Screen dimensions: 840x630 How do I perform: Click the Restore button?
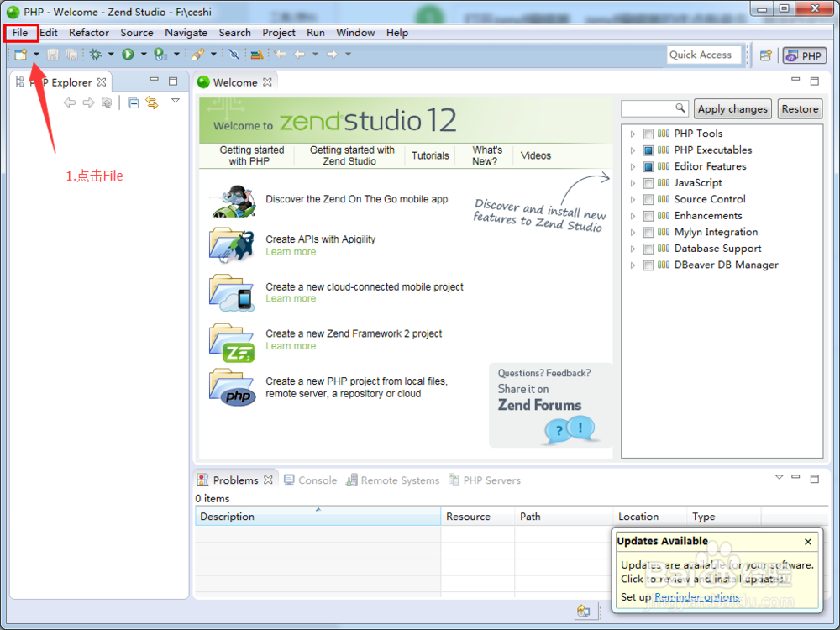(800, 108)
